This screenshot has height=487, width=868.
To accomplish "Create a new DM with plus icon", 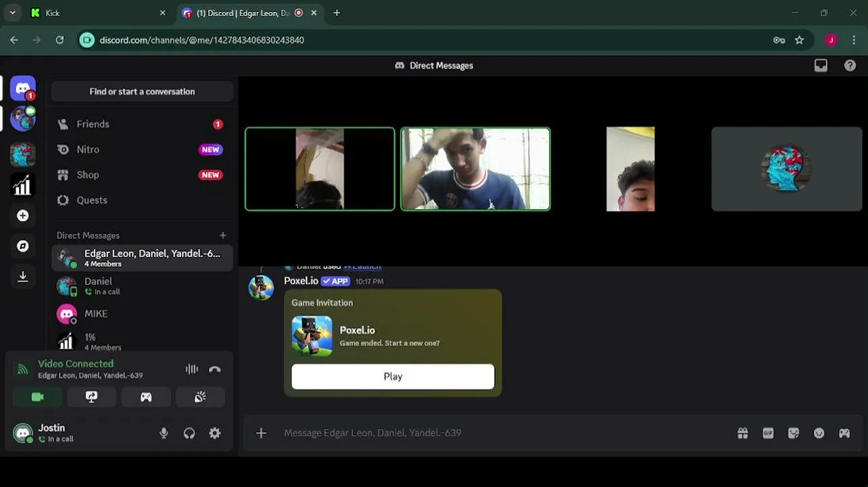I will 223,235.
